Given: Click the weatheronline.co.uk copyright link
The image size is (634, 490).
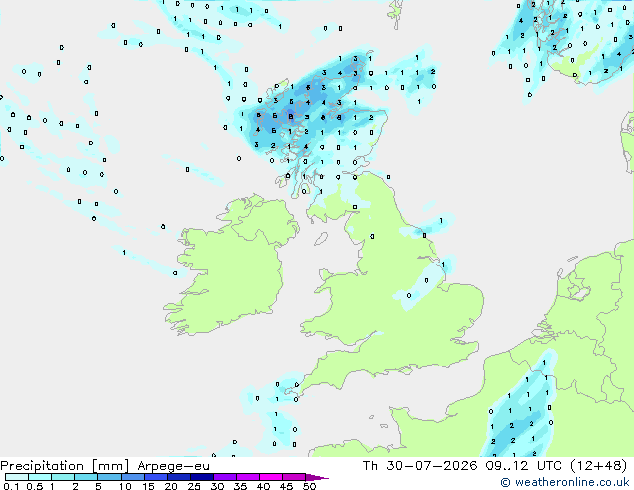Looking at the screenshot, I should pos(565,482).
